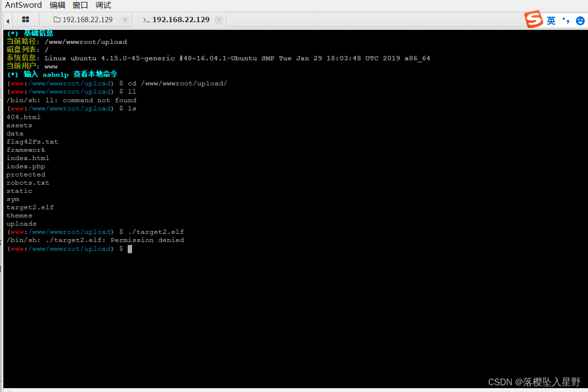Click the tab scroll-left arrow
Image resolution: width=588 pixels, height=392 pixels.
(8, 20)
